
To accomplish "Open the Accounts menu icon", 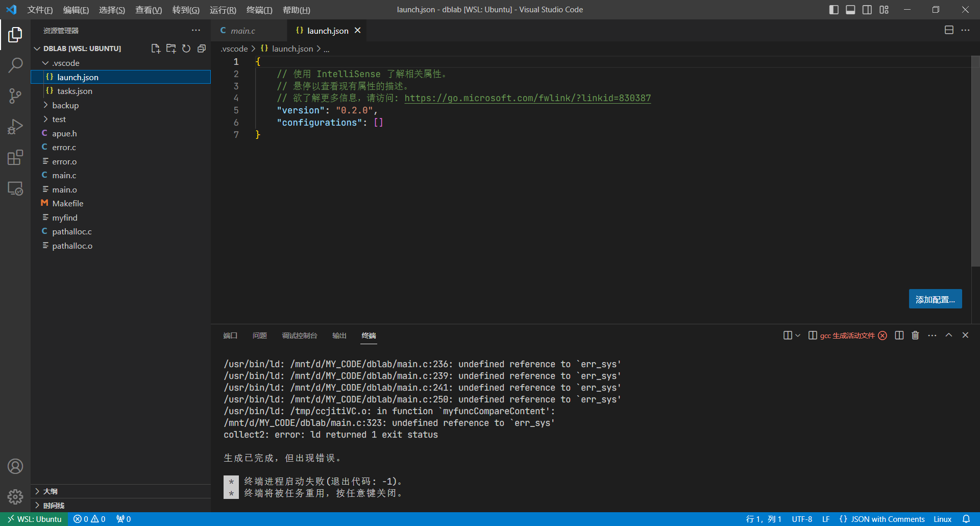I will pyautogui.click(x=15, y=466).
